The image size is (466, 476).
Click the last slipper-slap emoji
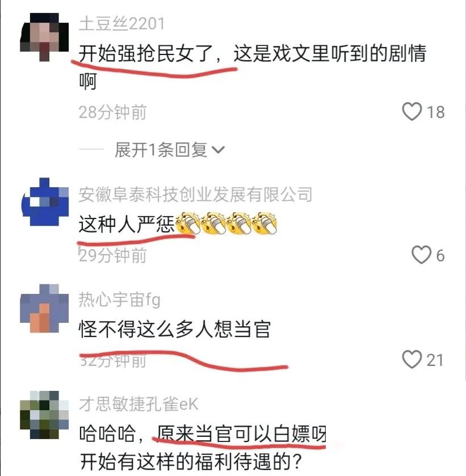pos(265,223)
